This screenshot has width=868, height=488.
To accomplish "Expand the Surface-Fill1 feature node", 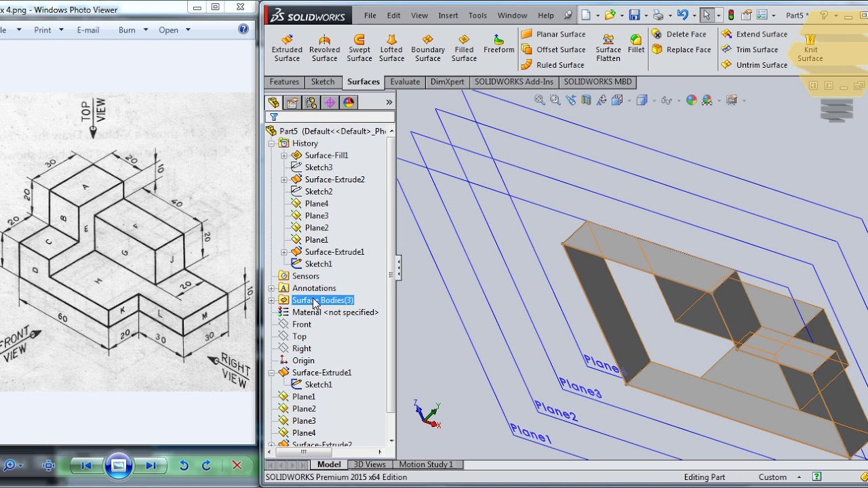I will (x=284, y=156).
